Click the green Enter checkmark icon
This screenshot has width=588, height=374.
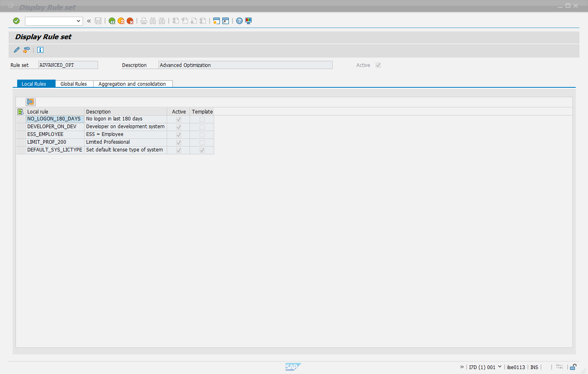pos(16,21)
